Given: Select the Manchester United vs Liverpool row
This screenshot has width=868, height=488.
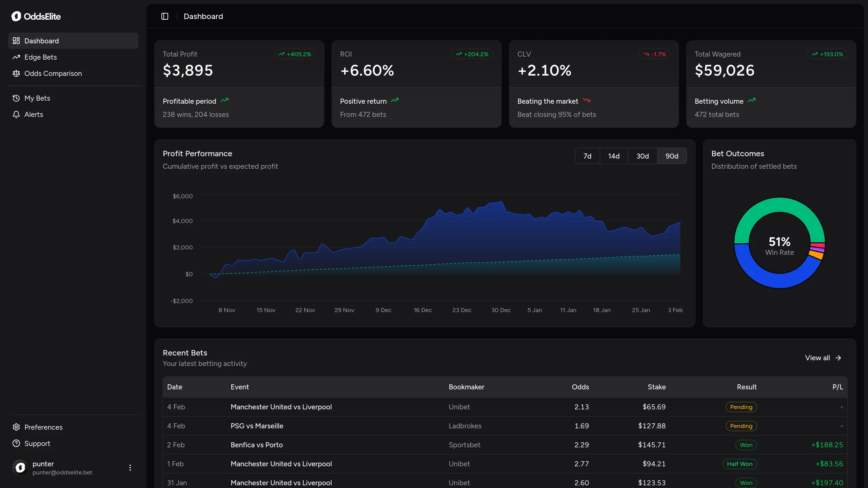Looking at the screenshot, I should click(281, 407).
